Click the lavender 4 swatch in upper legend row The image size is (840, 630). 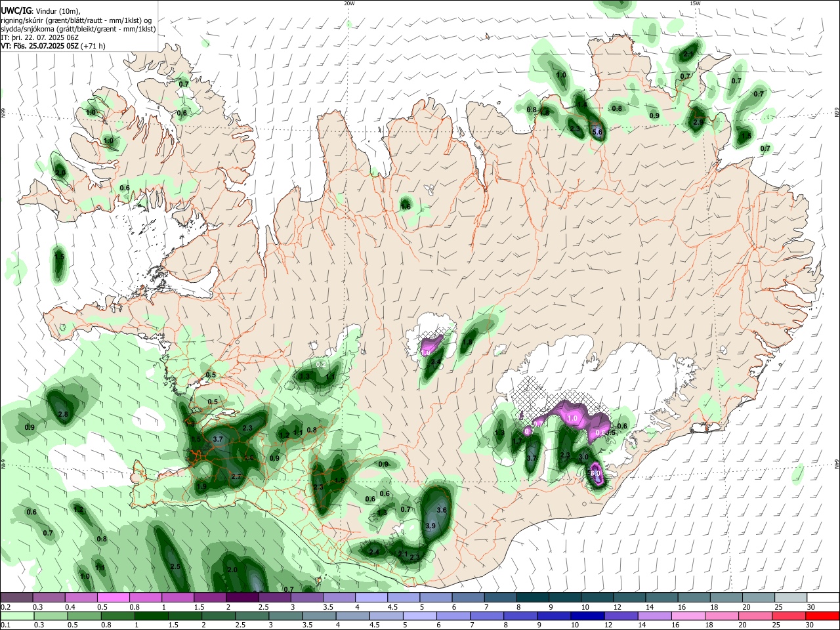[371, 597]
